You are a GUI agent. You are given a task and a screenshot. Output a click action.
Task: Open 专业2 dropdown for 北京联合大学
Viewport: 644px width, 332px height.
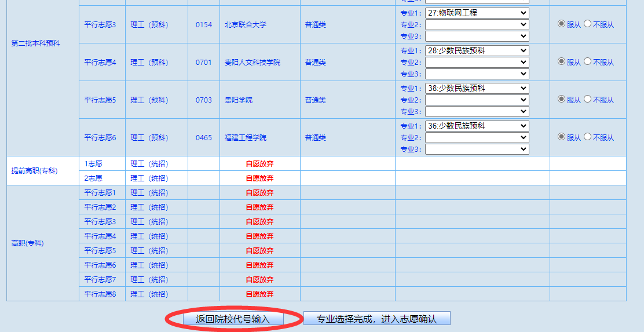point(477,25)
